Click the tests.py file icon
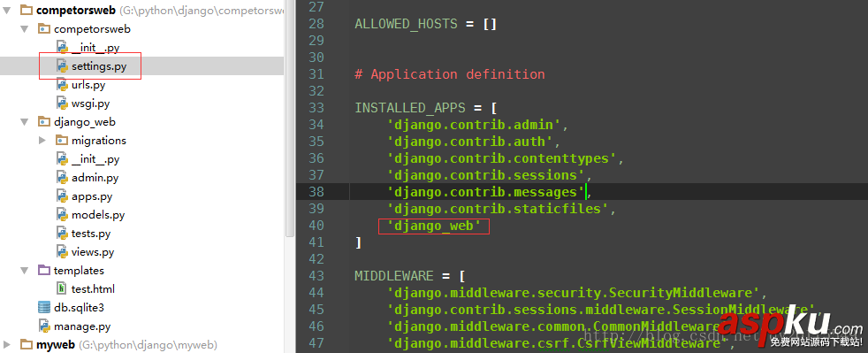This screenshot has height=353, width=868. click(62, 234)
